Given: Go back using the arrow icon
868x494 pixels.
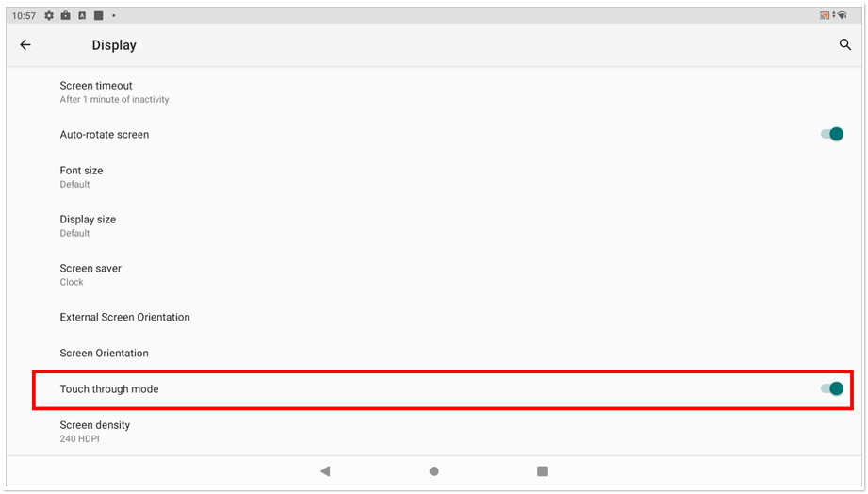Looking at the screenshot, I should (x=25, y=45).
